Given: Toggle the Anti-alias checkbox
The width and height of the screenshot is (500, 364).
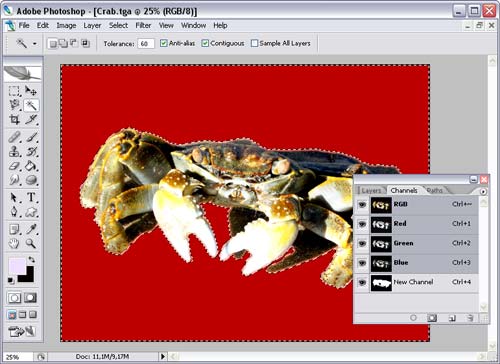Looking at the screenshot, I should point(163,43).
